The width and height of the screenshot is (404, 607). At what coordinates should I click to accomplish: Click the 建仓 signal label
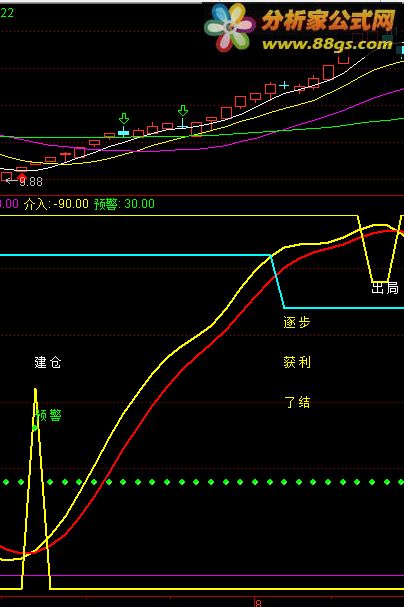[48, 362]
